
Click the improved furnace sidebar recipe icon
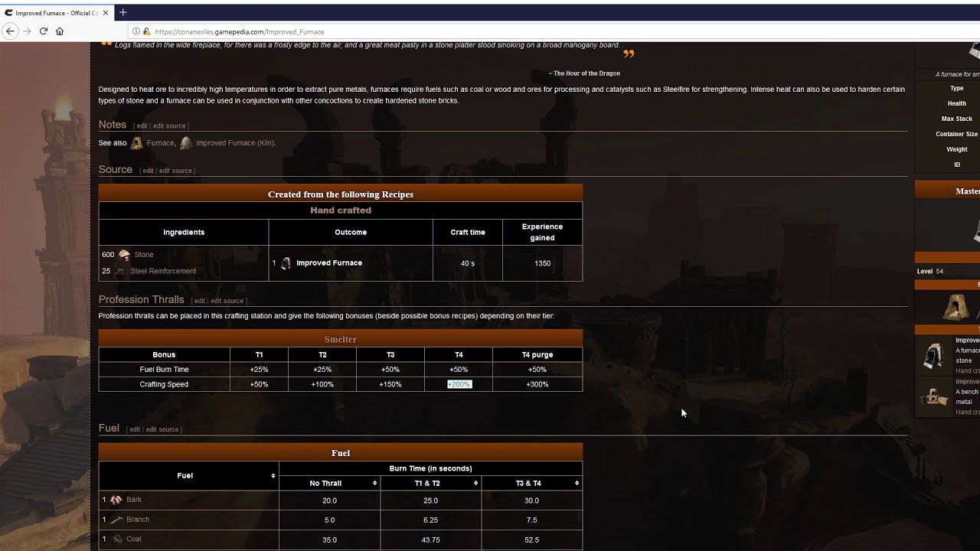(934, 356)
